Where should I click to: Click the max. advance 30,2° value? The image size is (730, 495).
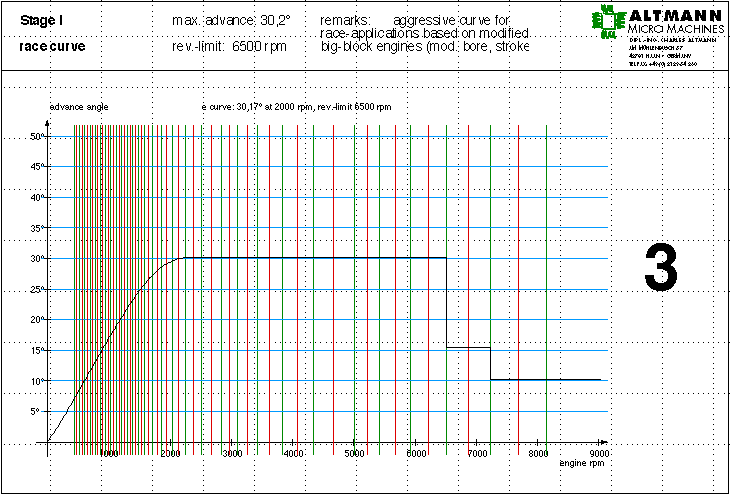coord(231,21)
